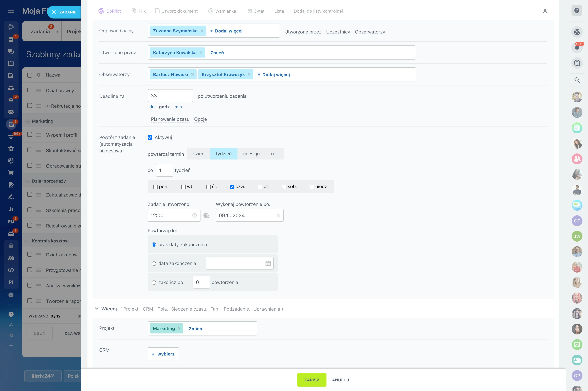Click the Dodaj więcej link for Obserwatorzy
The image size is (588, 391).
coord(273,74)
